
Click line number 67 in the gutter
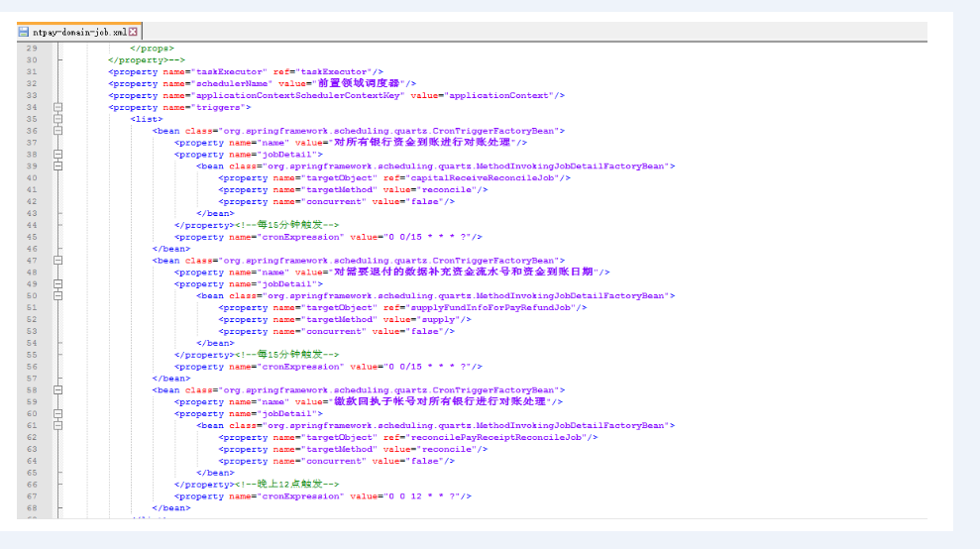(32, 496)
